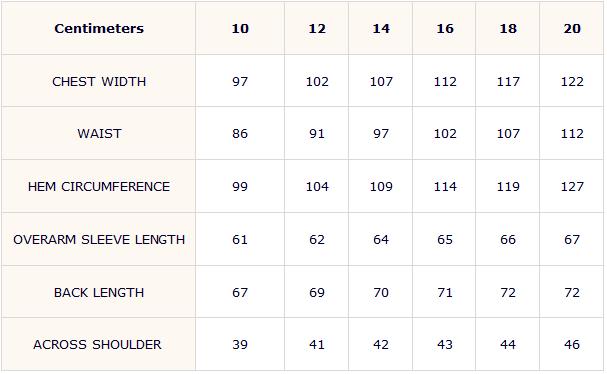Click waist value 86

[240, 134]
